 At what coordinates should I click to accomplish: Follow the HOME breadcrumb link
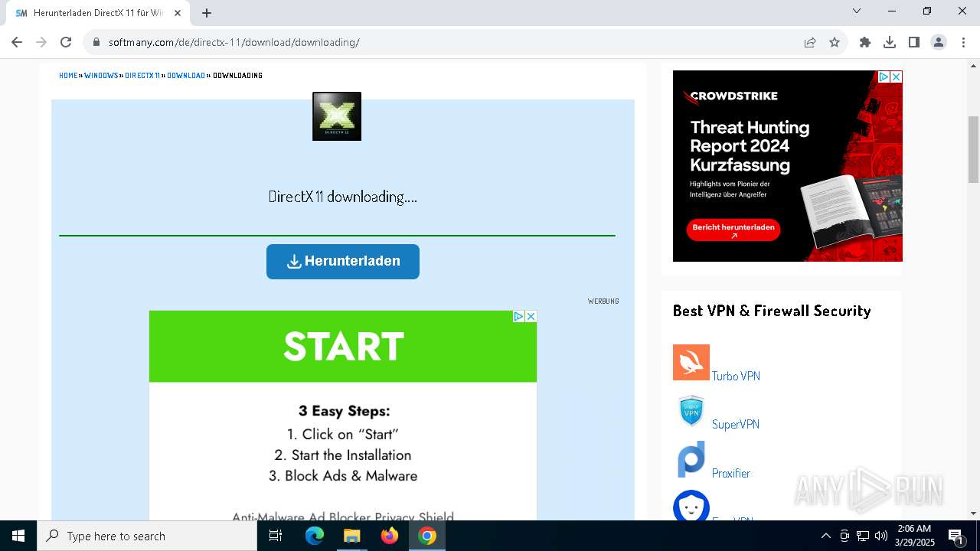[68, 76]
